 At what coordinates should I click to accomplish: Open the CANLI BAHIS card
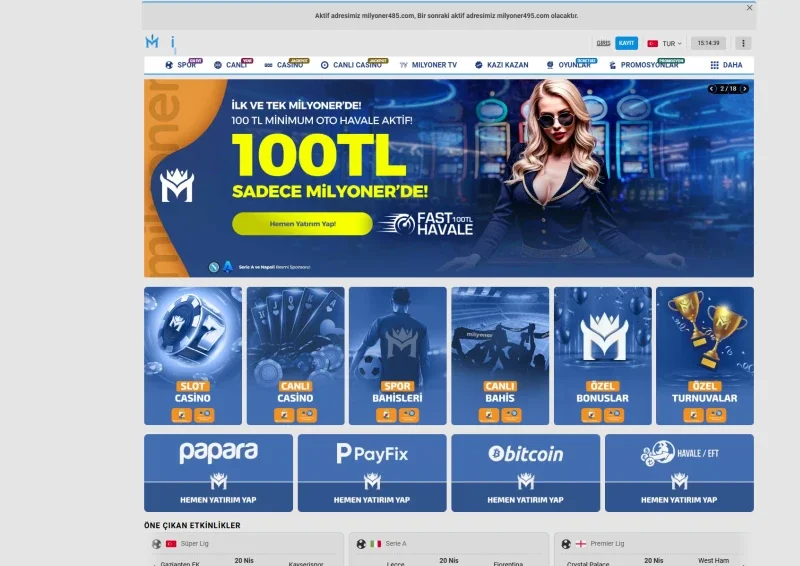click(500, 356)
